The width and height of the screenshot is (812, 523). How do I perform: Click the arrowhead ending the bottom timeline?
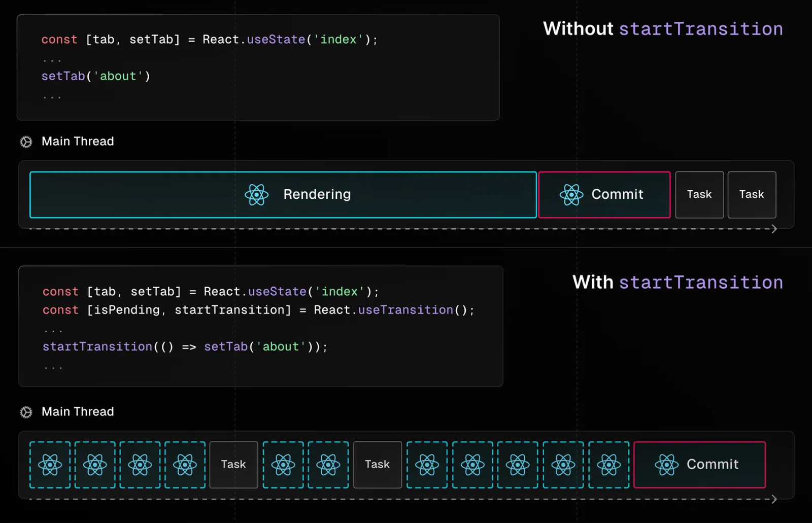[x=774, y=499]
